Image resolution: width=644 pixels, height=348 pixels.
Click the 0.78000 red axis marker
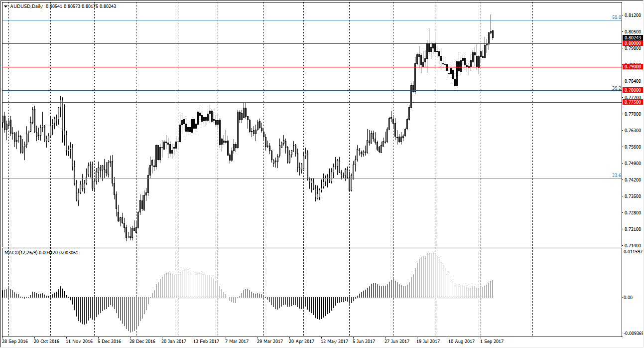(633, 90)
